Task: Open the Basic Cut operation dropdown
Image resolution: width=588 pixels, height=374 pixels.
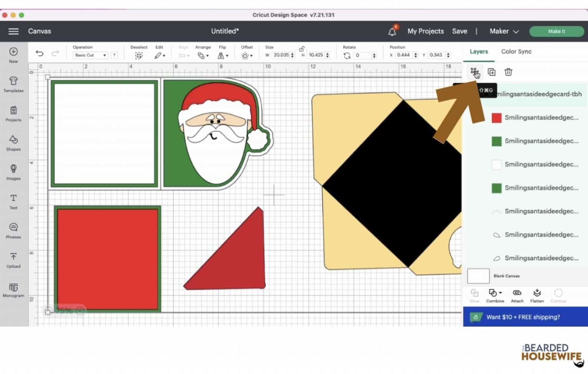Action: 90,55
